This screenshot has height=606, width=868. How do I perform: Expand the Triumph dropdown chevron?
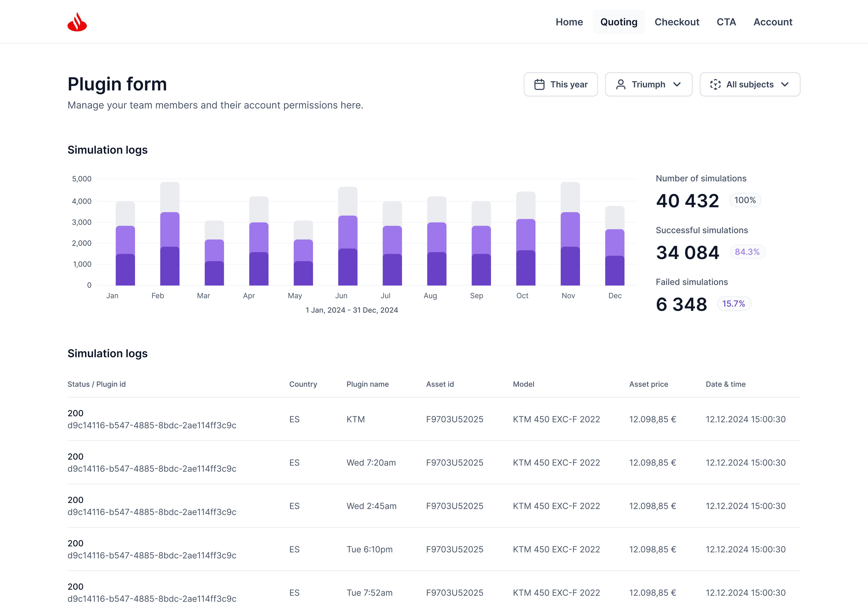pos(677,84)
